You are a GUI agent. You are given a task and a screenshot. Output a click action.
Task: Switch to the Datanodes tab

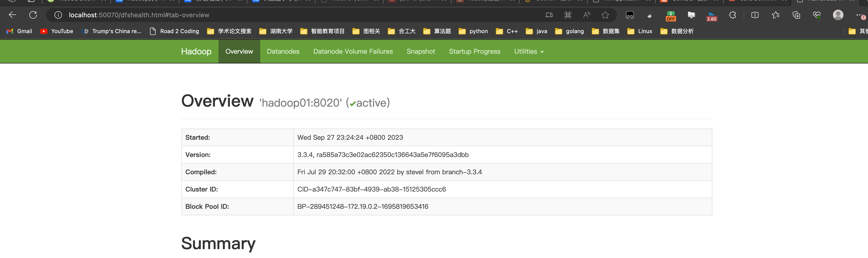tap(283, 52)
